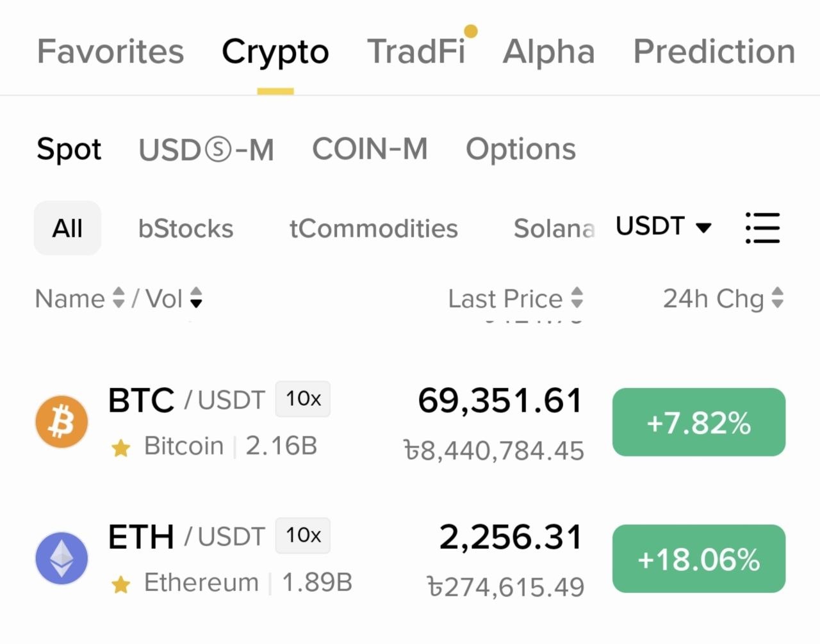Screen dimensions: 820x644
Task: Sort the list by Name arrows
Action: click(x=119, y=298)
